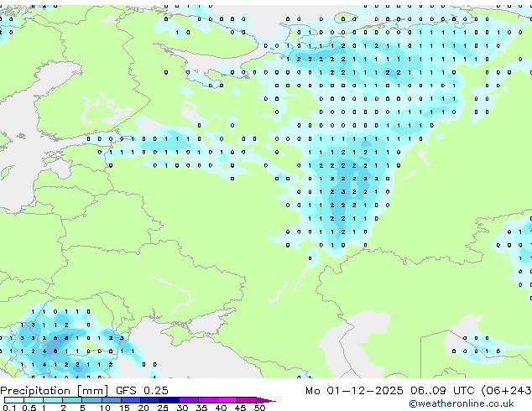Click the legend arrow tip beyond 50
Screen dimensions: 532x411
click(x=266, y=400)
